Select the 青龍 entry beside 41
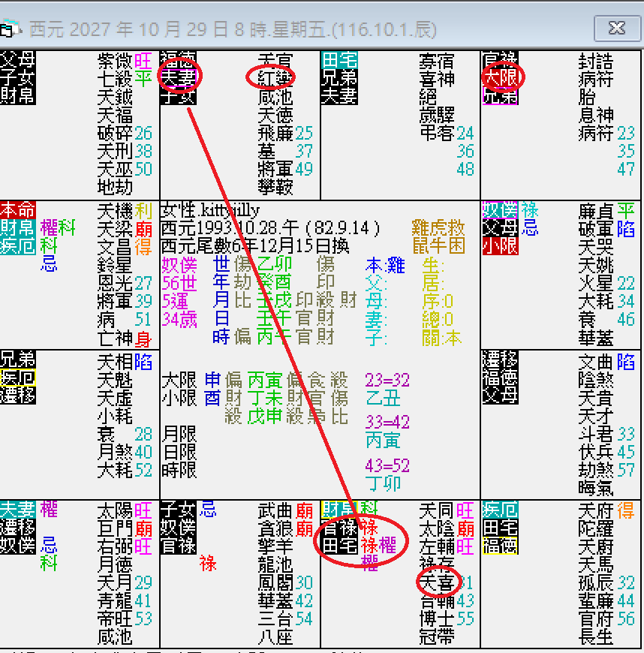Screen dimensions: 644x653 pyautogui.click(x=115, y=601)
